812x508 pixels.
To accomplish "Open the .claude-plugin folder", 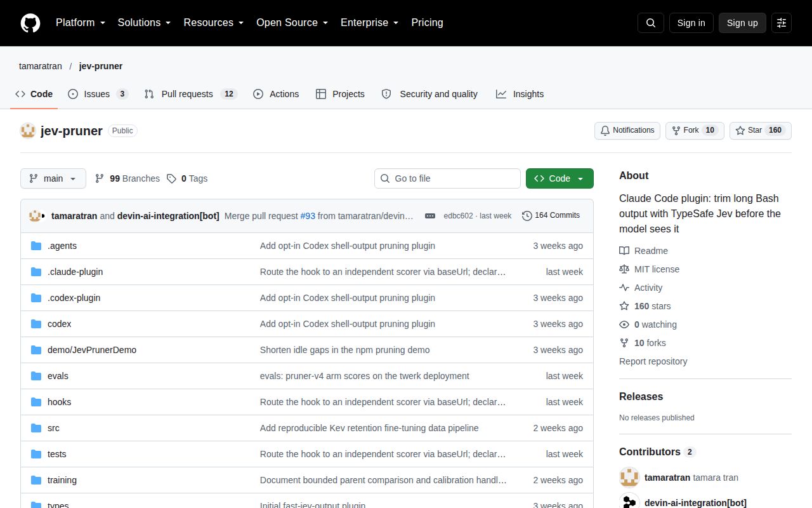I will coord(75,272).
